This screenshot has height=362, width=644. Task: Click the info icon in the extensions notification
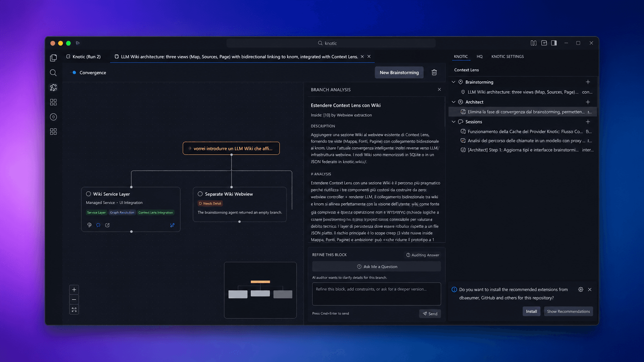[x=454, y=289]
